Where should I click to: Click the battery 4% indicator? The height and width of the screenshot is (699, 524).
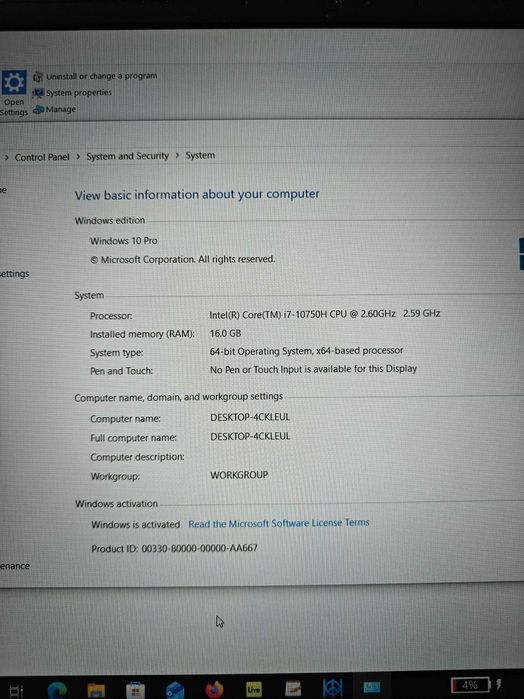470,684
